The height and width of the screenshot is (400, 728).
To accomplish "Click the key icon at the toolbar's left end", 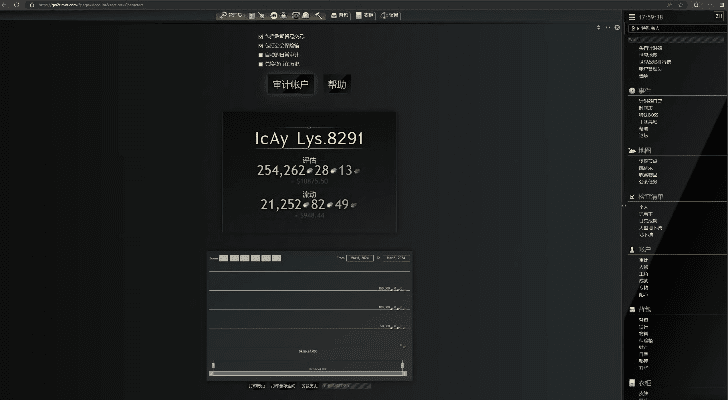I will click(224, 16).
